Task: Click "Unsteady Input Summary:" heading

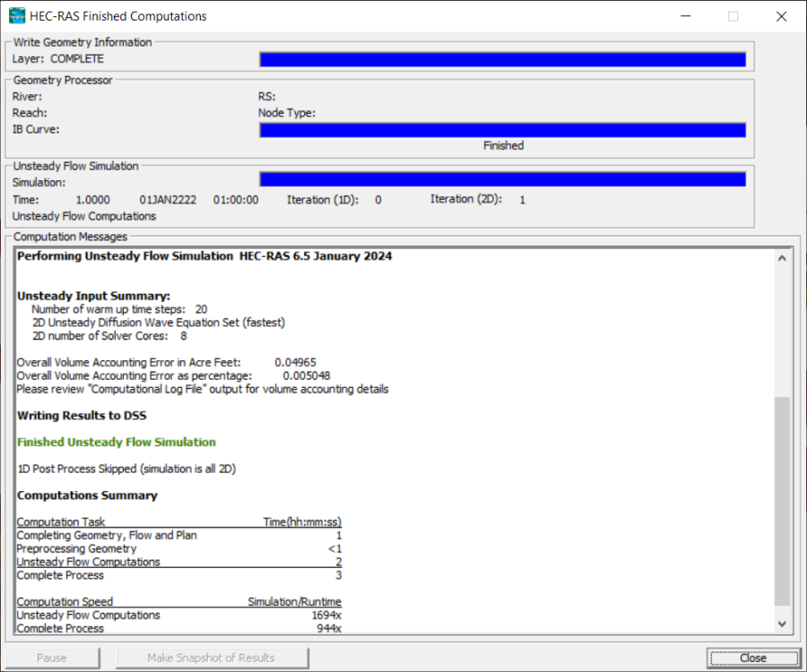Action: coord(93,296)
